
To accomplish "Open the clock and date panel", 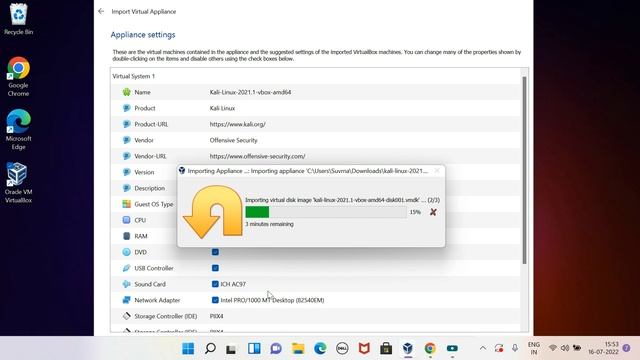I will coord(603,348).
